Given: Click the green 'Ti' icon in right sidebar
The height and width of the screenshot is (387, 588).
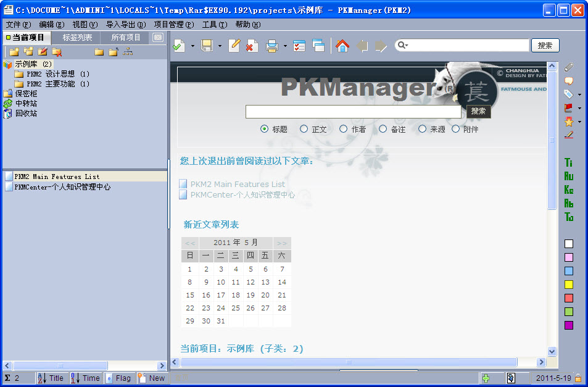Looking at the screenshot, I should click(x=569, y=163).
